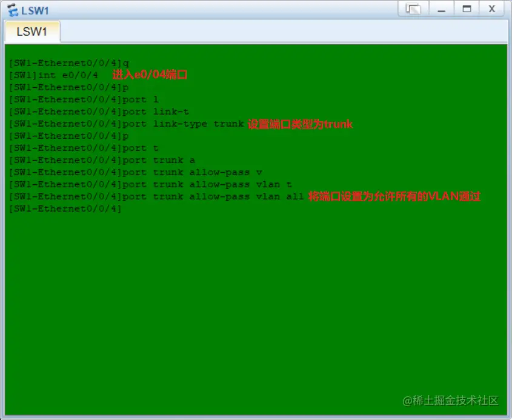Click the LSW1 app icon in title bar

[13, 10]
